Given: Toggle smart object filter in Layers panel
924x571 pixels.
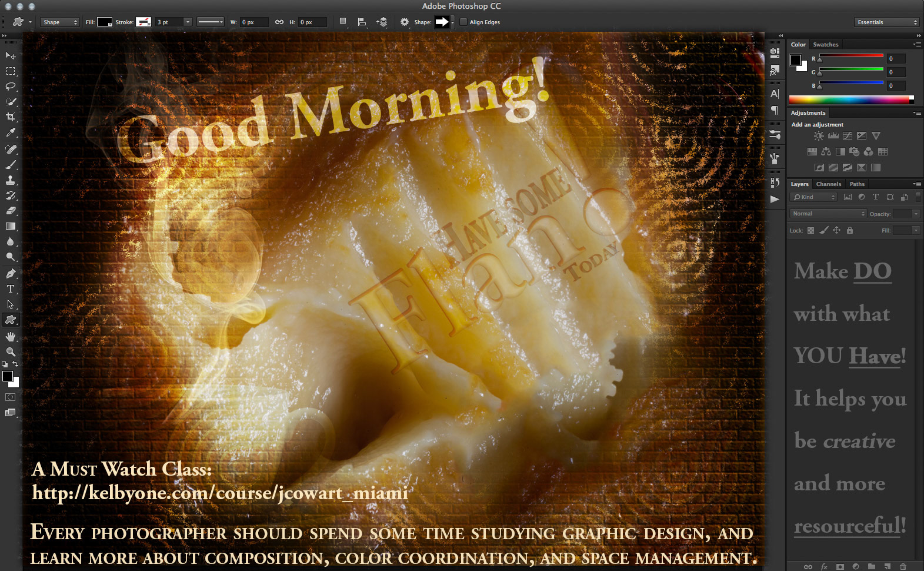Looking at the screenshot, I should 904,197.
